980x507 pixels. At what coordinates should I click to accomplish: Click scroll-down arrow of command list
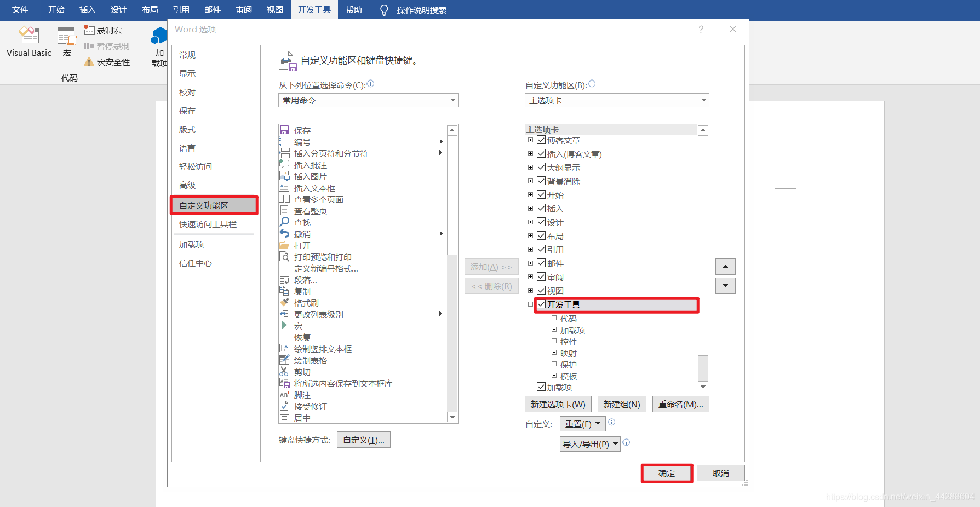[x=452, y=417]
